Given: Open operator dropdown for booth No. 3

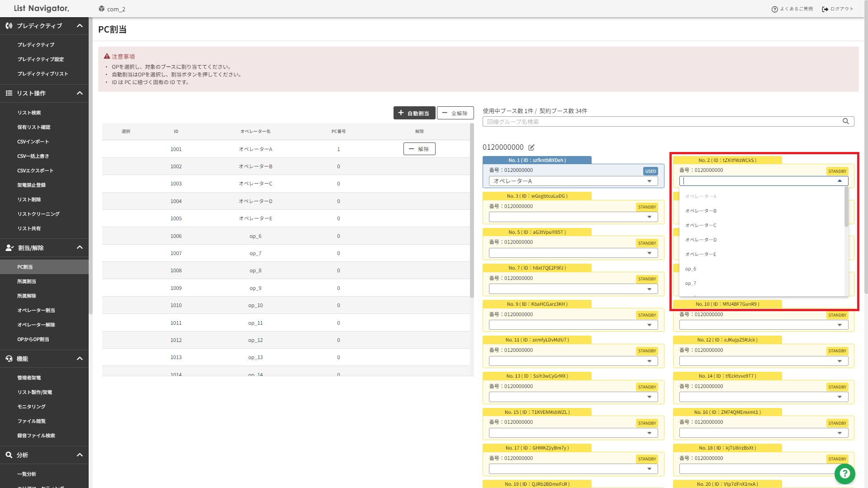Looking at the screenshot, I should point(573,217).
